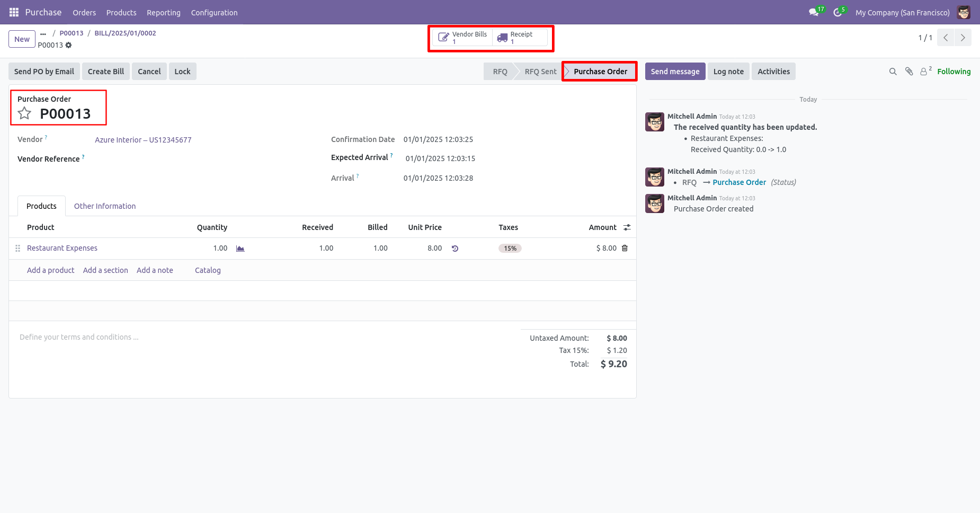This screenshot has width=980, height=513.
Task: Open the Vendor Bills smart button
Action: click(462, 38)
